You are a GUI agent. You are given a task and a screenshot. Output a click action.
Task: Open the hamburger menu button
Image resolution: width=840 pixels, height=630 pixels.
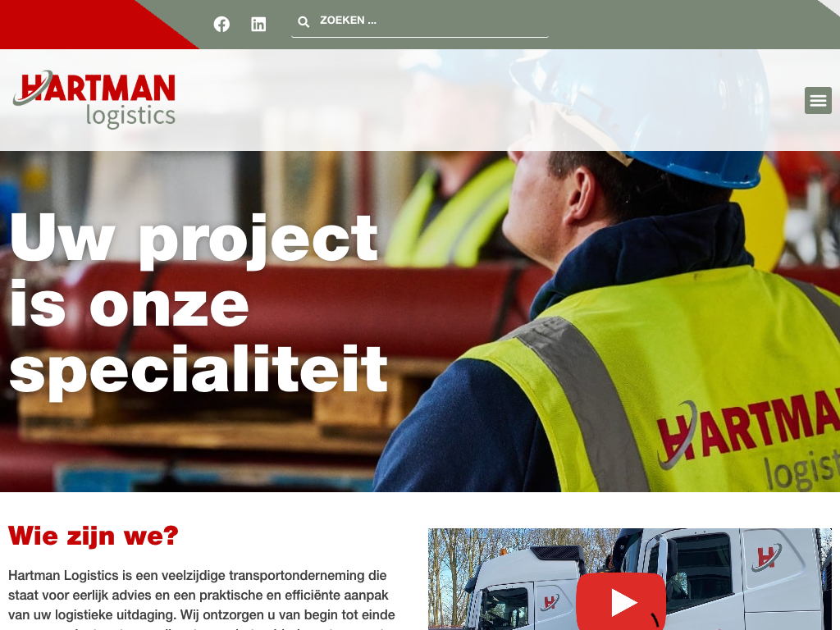[x=818, y=100]
